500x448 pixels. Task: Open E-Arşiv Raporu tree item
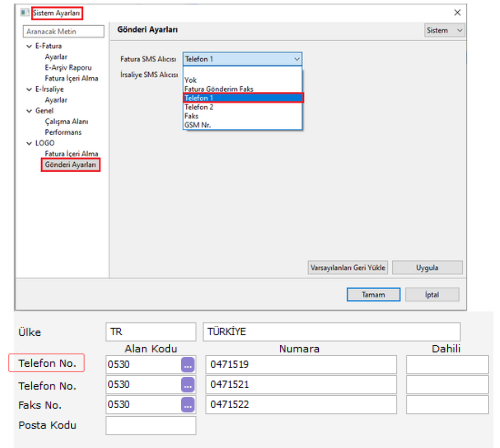coord(68,68)
